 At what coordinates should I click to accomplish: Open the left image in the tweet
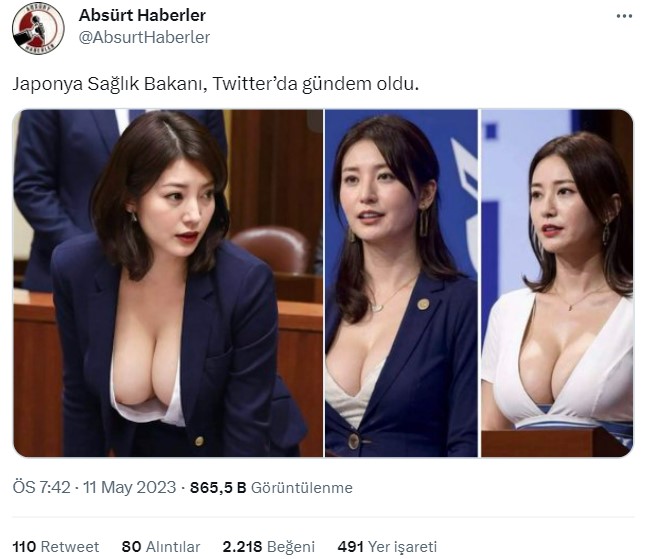(168, 283)
